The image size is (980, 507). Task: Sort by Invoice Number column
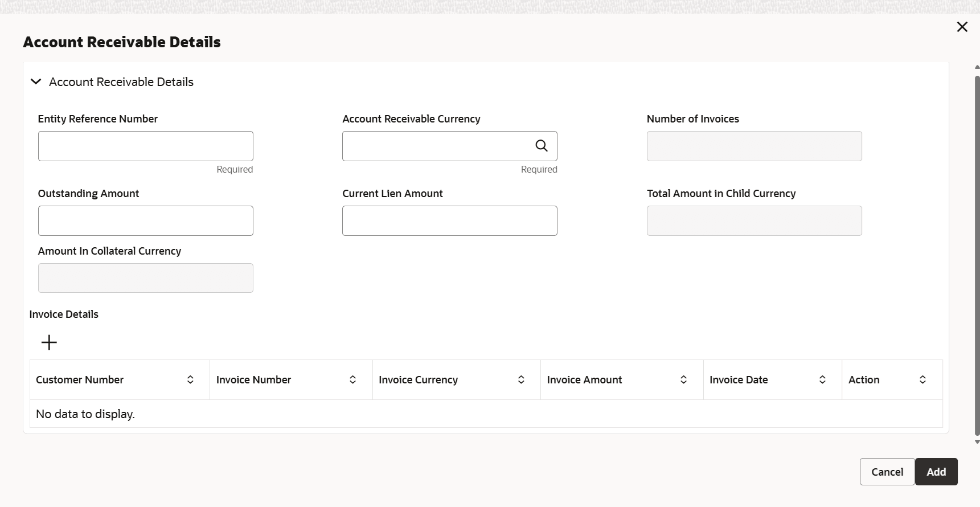[x=353, y=380]
